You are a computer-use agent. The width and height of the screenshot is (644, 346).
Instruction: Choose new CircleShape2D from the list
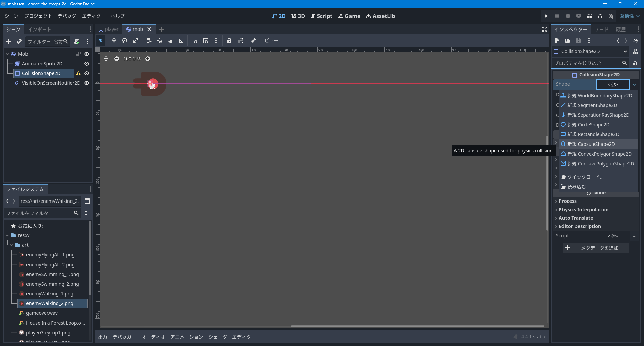pyautogui.click(x=599, y=125)
